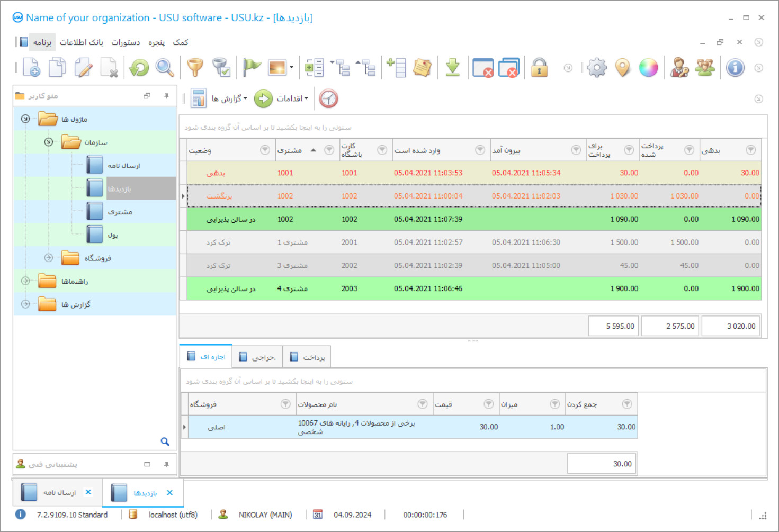The image size is (779, 532).
Task: Click the green download arrow icon
Action: click(452, 68)
